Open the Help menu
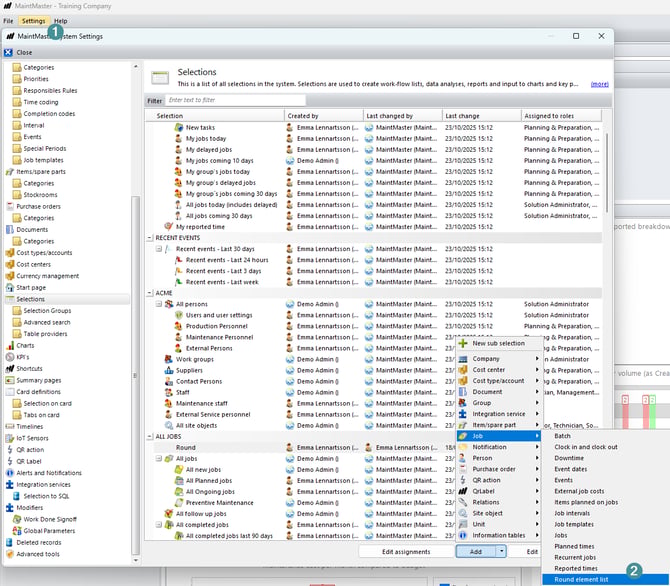Viewport: 670px width, 586px height. pyautogui.click(x=60, y=21)
